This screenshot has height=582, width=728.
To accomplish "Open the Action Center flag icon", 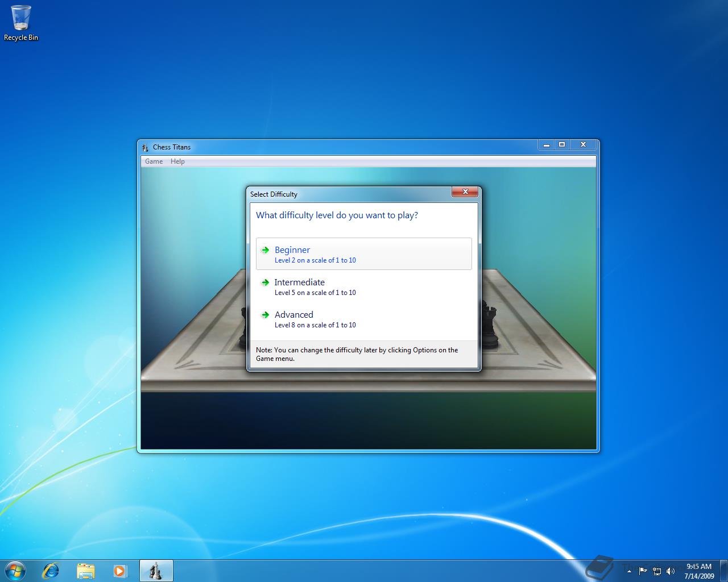I will tap(643, 571).
